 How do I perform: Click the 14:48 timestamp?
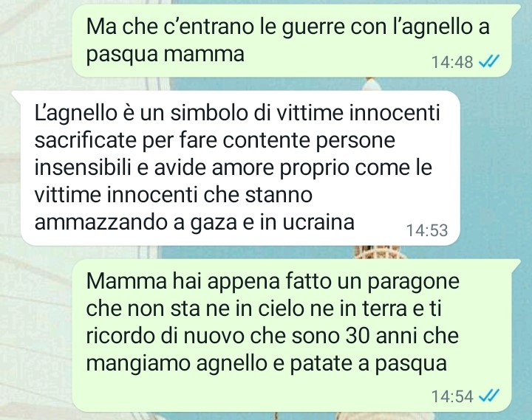(452, 62)
